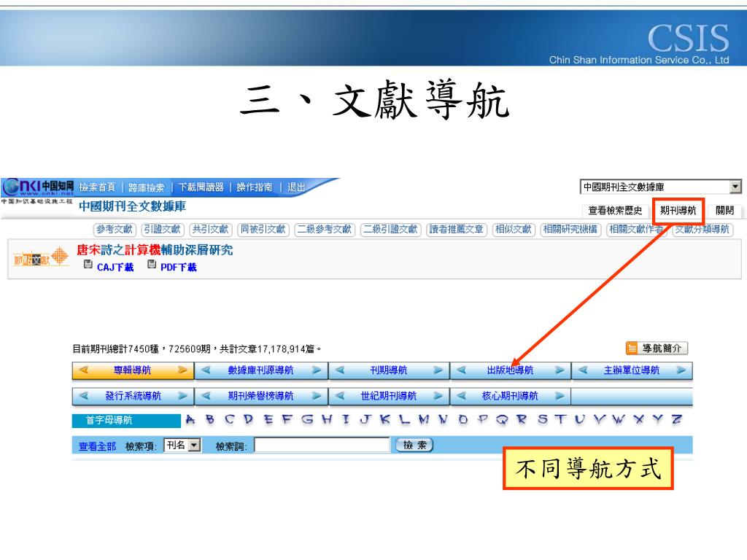
Task: Click 退出 to log out
Action: 296,187
